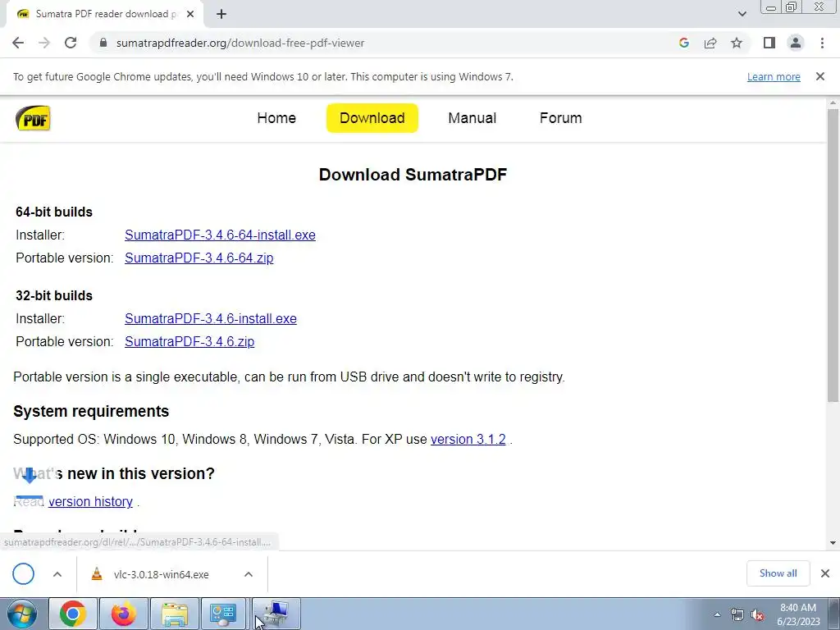The height and width of the screenshot is (630, 840).
Task: Open File Explorer from the taskbar
Action: [175, 614]
